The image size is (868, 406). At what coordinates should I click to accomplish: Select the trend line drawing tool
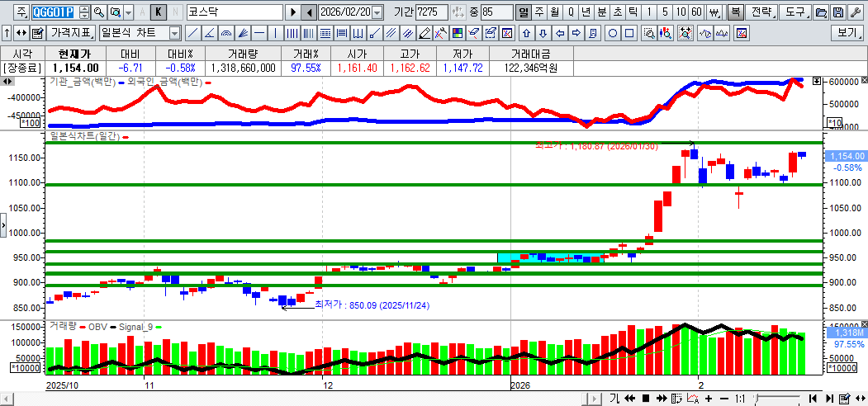click(192, 33)
